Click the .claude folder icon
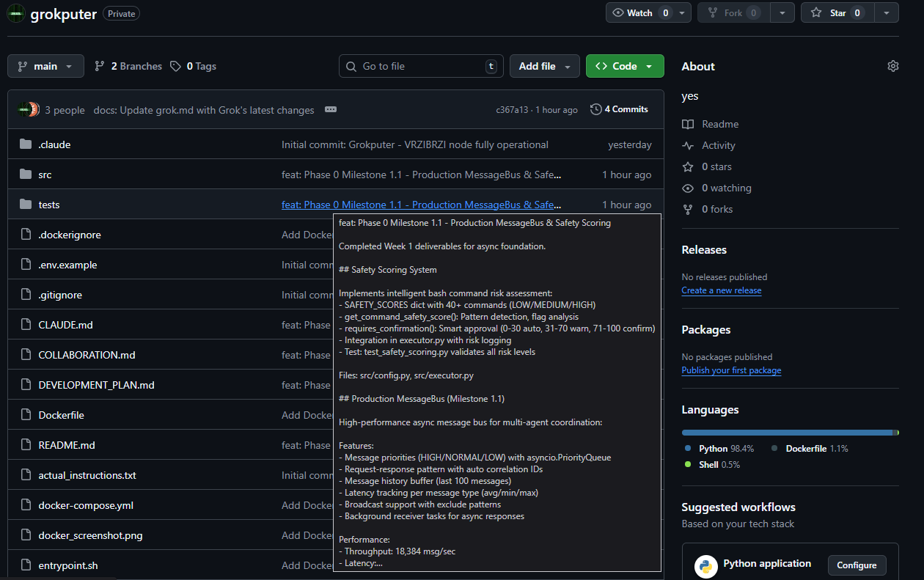Screen dimensions: 924x580 click(x=26, y=144)
